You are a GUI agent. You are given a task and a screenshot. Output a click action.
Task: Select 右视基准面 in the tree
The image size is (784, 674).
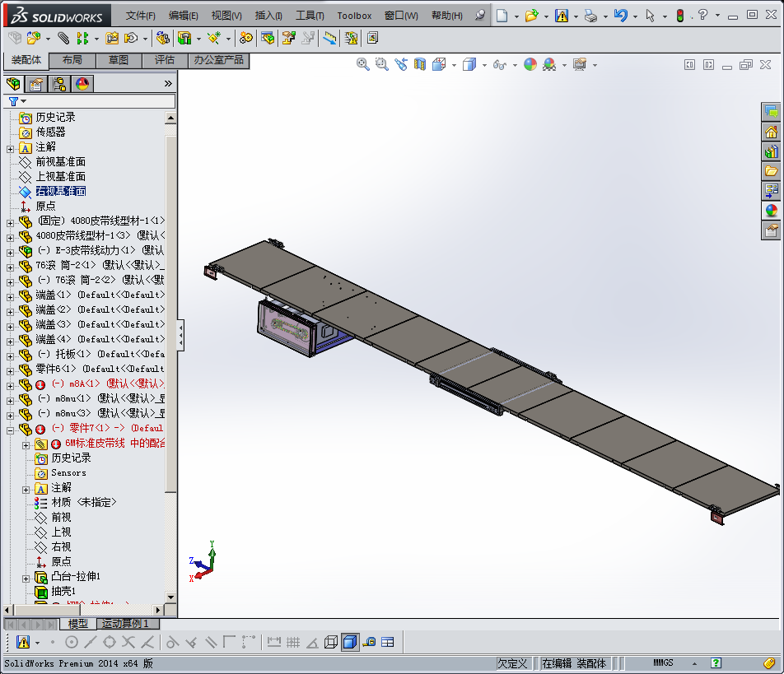pos(60,192)
